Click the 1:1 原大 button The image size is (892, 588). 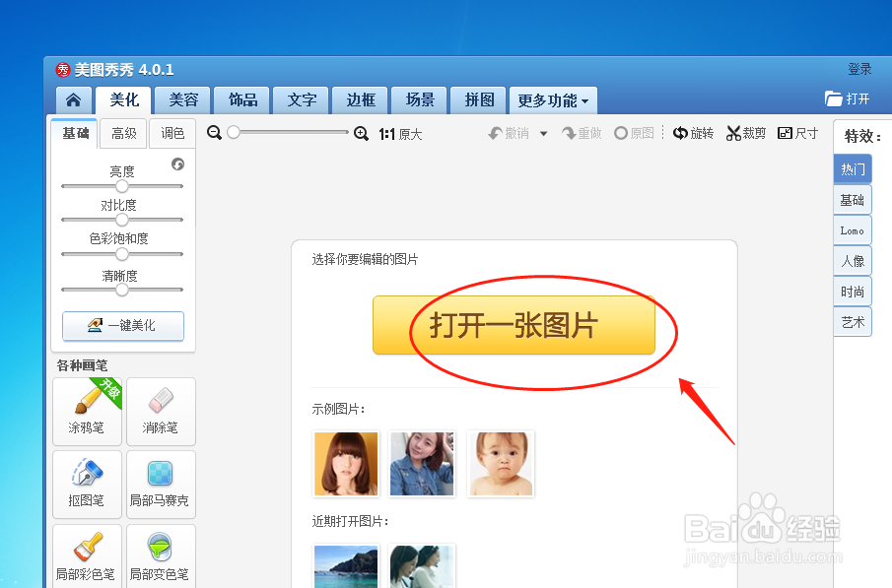[400, 134]
